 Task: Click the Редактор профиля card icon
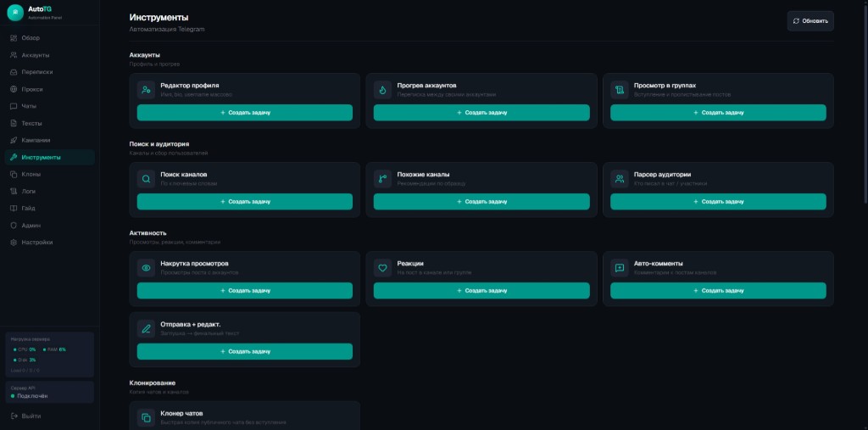(x=146, y=90)
